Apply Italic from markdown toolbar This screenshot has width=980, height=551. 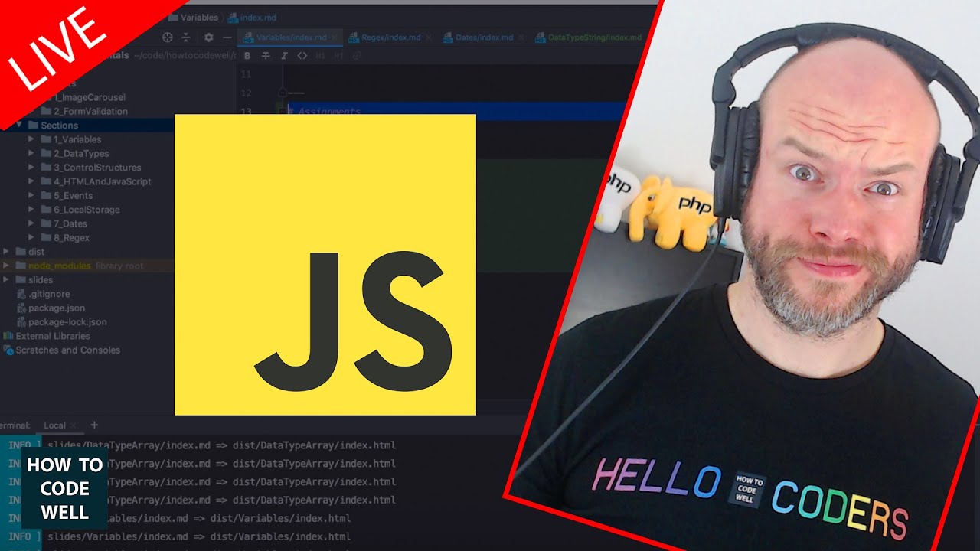pyautogui.click(x=283, y=56)
